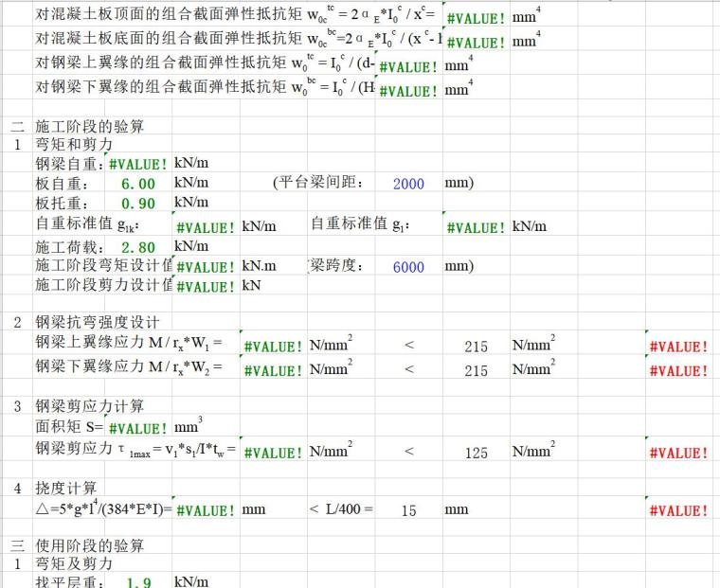Click the 二 施工阶段的验算 section heading
The image size is (720, 588).
point(89,126)
